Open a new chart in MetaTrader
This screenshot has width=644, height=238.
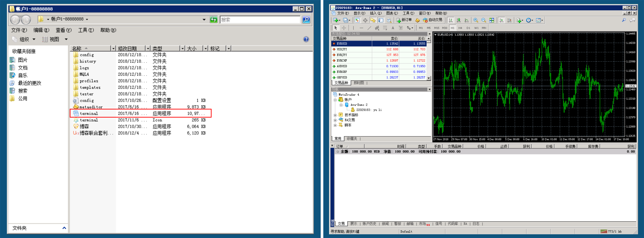click(336, 20)
